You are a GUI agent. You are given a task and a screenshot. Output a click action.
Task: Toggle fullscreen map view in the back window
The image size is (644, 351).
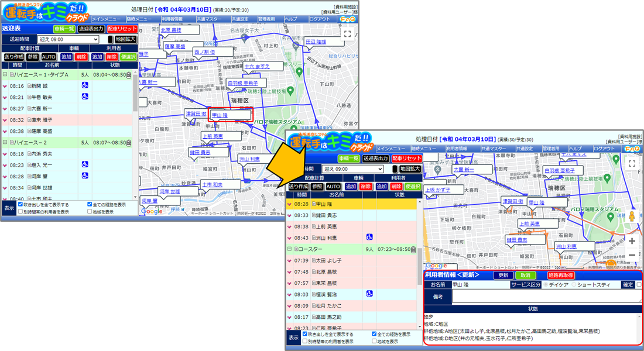(347, 34)
